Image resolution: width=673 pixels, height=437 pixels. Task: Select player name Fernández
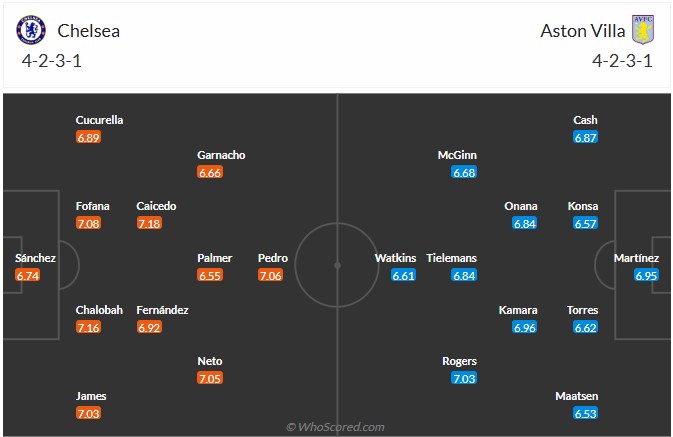tap(162, 310)
